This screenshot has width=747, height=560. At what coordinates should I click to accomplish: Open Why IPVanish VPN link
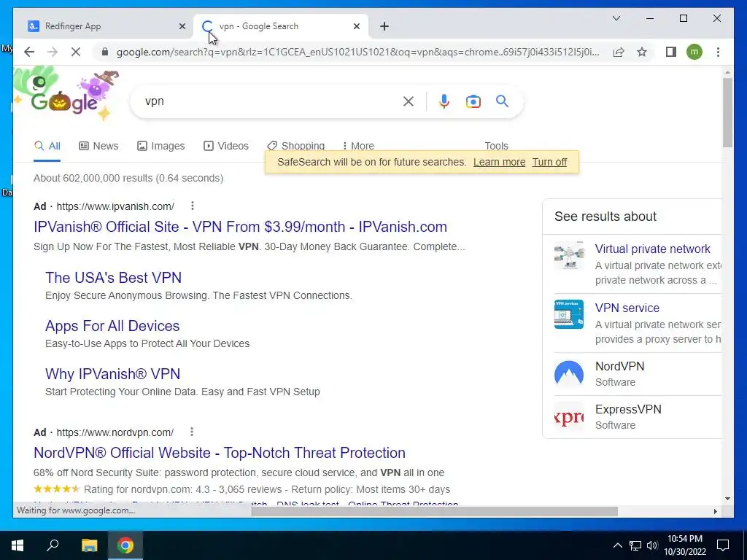[x=112, y=374]
